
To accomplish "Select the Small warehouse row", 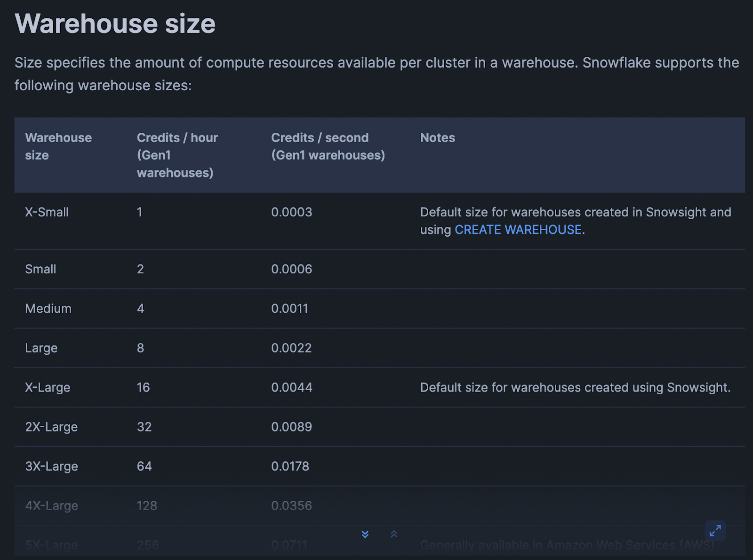I will coord(40,269).
